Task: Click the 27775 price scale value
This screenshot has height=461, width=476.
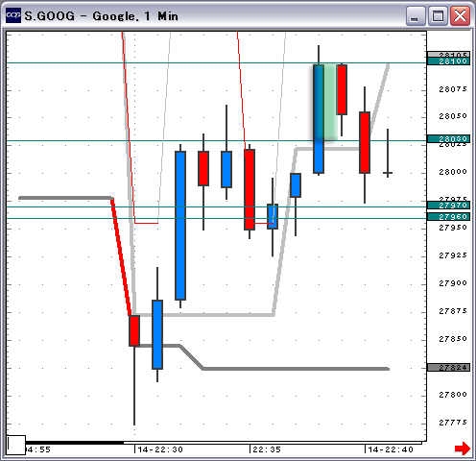Action: tap(453, 423)
